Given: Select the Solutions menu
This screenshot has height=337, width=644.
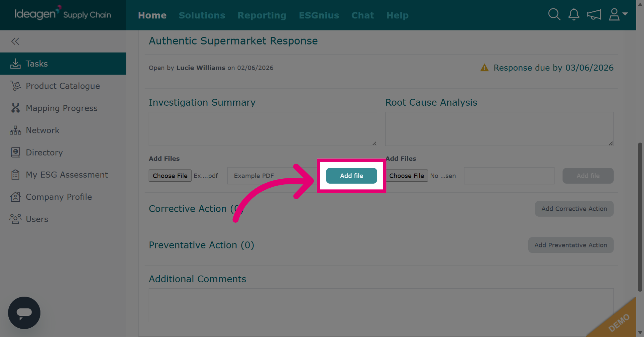Looking at the screenshot, I should coord(202,15).
